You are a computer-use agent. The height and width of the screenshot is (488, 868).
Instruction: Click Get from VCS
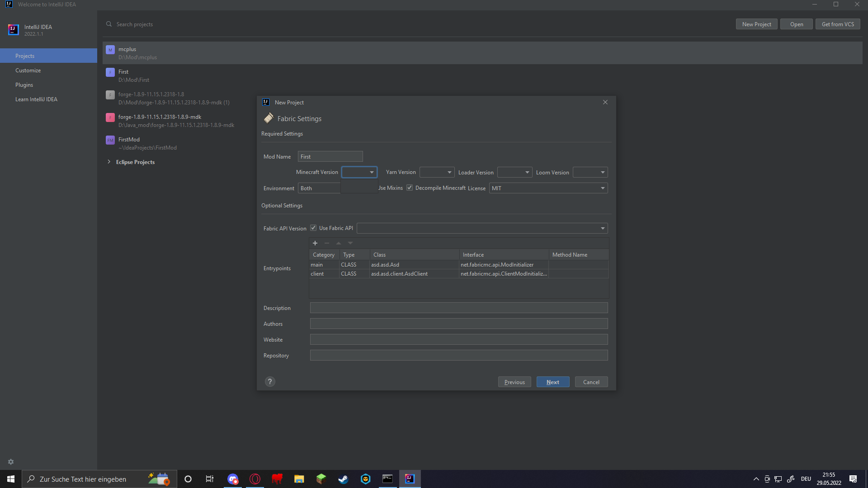click(x=838, y=24)
